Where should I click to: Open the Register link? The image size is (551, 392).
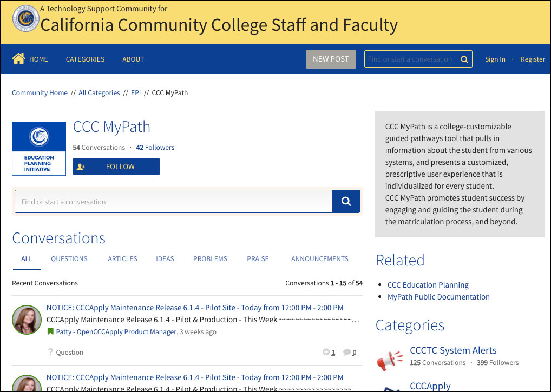tap(533, 59)
